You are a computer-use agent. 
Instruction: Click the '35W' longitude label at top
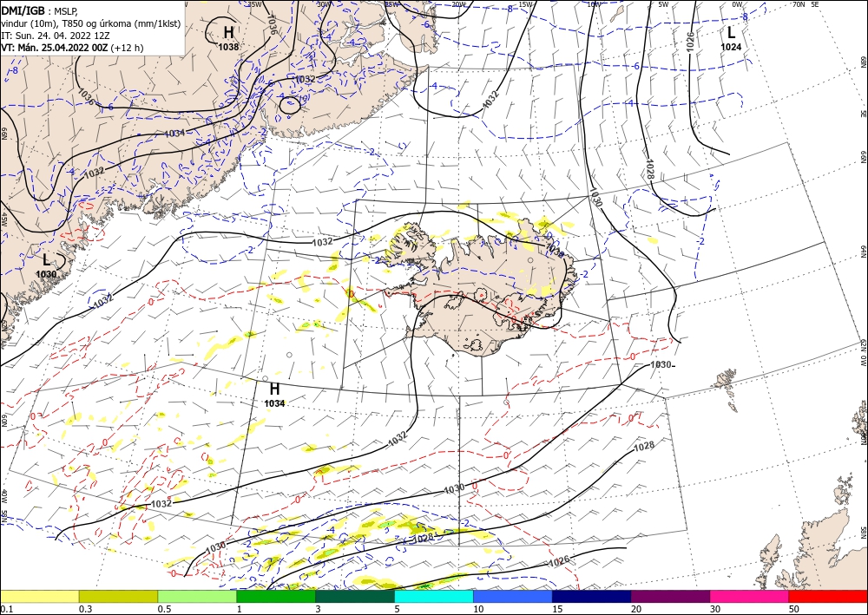tap(254, 4)
